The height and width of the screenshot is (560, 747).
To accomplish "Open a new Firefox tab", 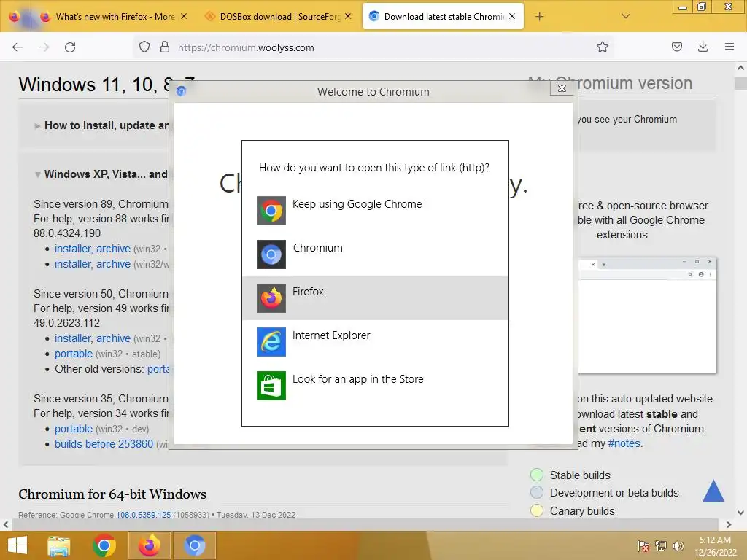I will tap(539, 17).
